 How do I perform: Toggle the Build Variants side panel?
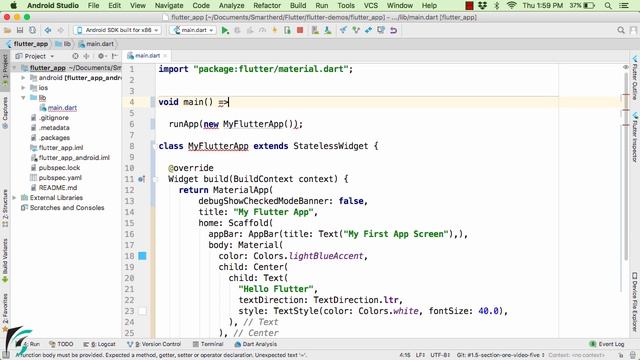[5, 261]
